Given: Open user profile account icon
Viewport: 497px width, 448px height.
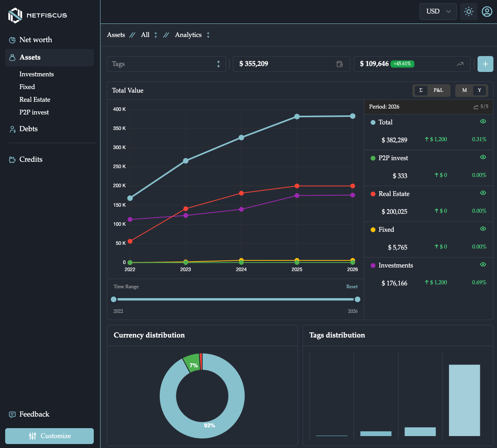Looking at the screenshot, I should [x=487, y=12].
